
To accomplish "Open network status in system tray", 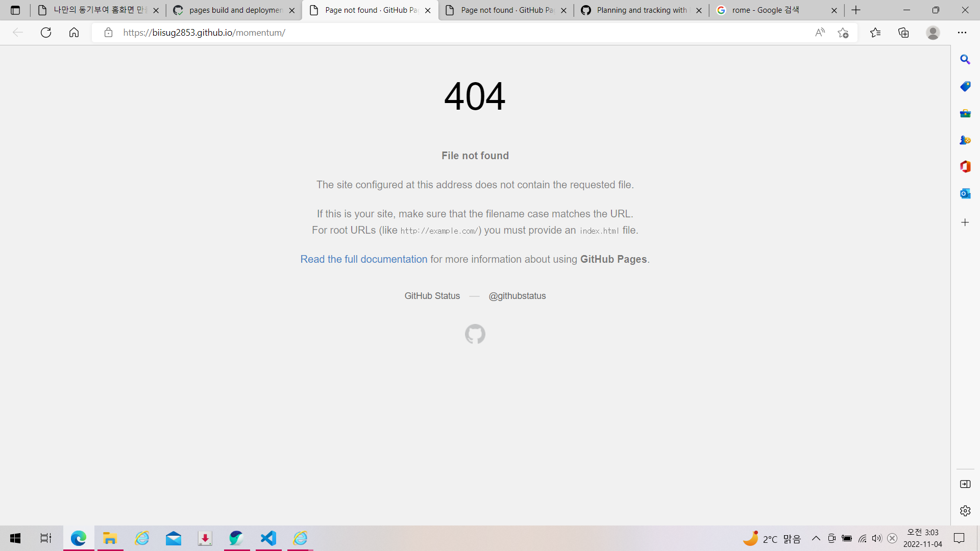I will [x=862, y=538].
